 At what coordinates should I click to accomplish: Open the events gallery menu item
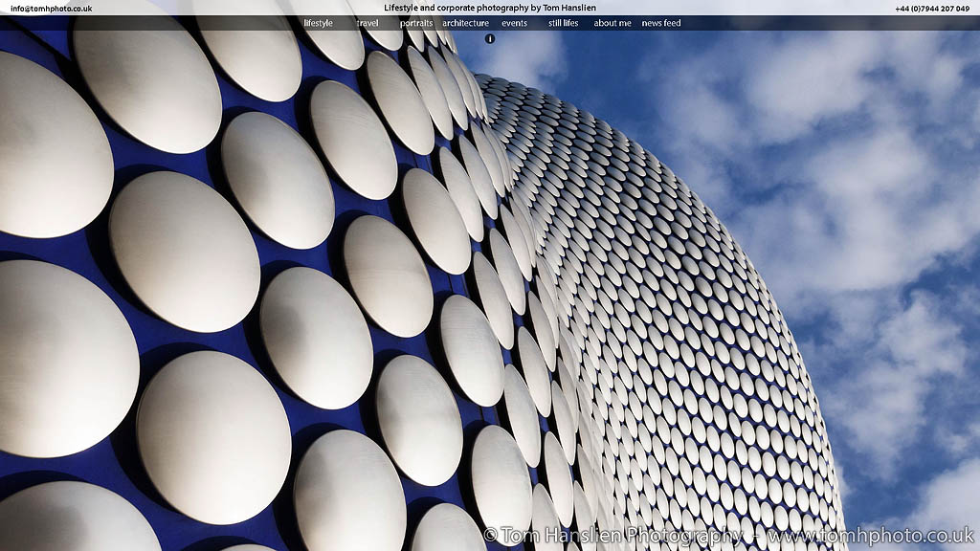coord(514,23)
